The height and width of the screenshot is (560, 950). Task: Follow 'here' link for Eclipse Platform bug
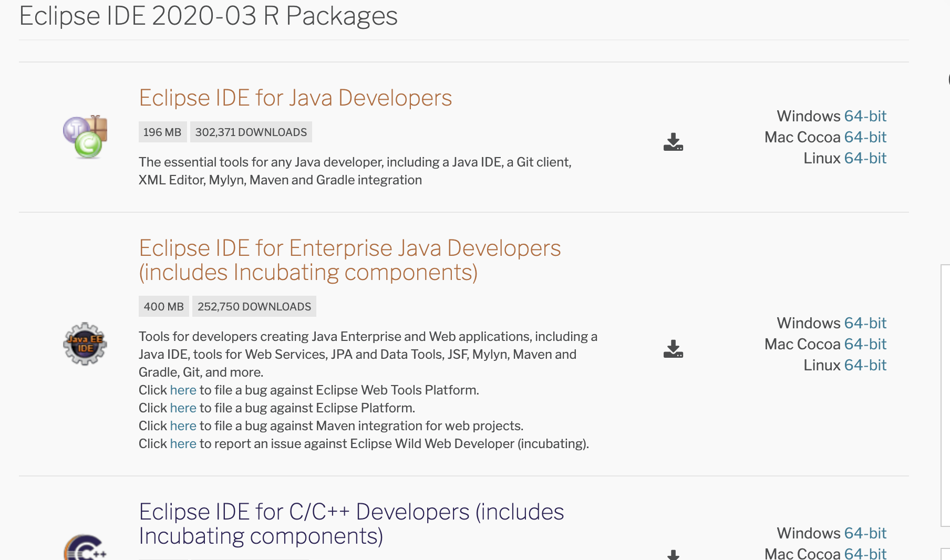183,408
